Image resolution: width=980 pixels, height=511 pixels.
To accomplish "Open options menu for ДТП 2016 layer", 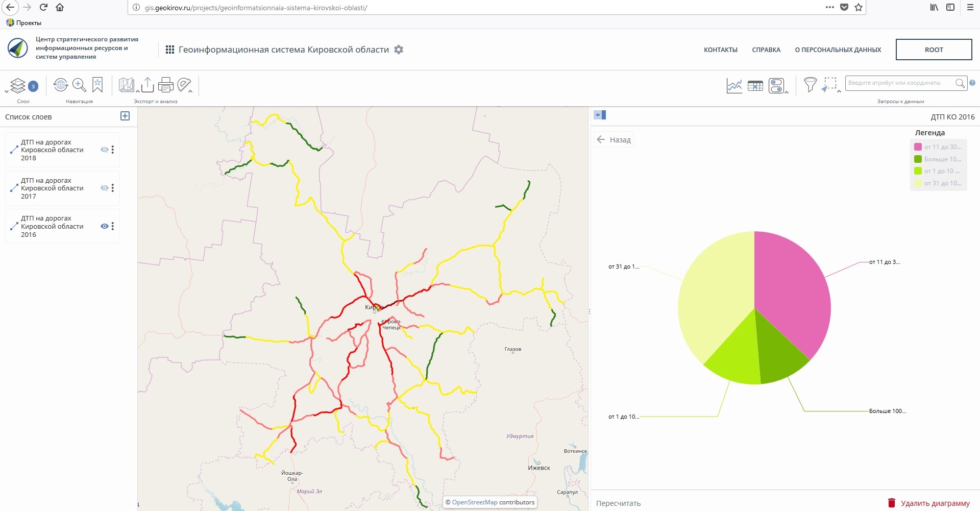I will (113, 226).
